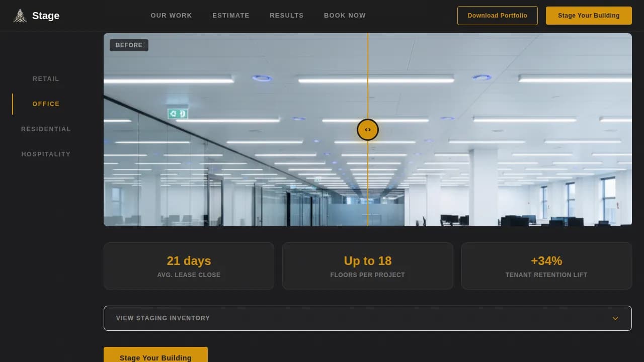Click the chevron arrow on inventory bar

pyautogui.click(x=615, y=318)
